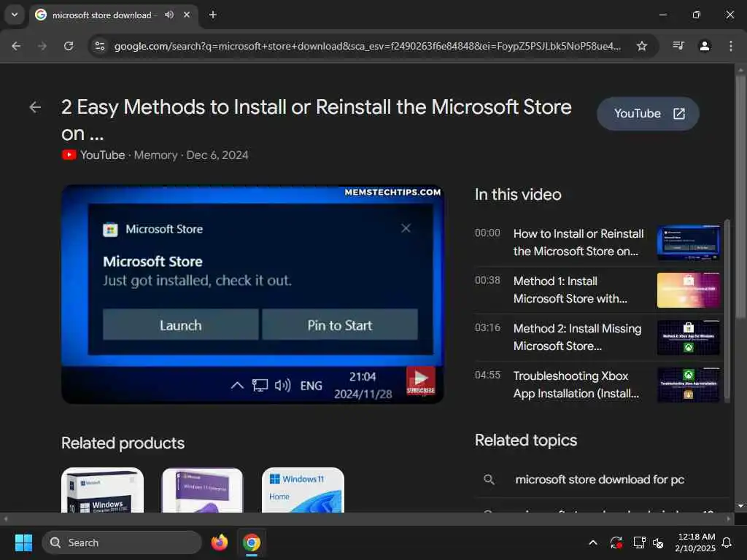747x560 pixels.
Task: Play the Microsoft Store video preview
Action: [x=252, y=294]
